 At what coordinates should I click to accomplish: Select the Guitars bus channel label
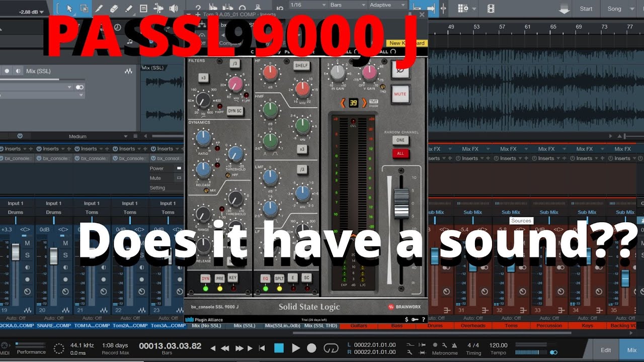[x=358, y=326]
